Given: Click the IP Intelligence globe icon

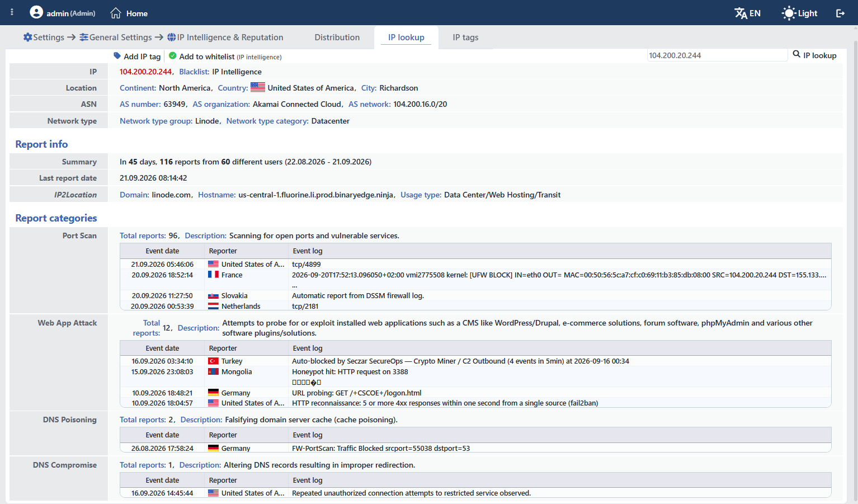Looking at the screenshot, I should [172, 37].
